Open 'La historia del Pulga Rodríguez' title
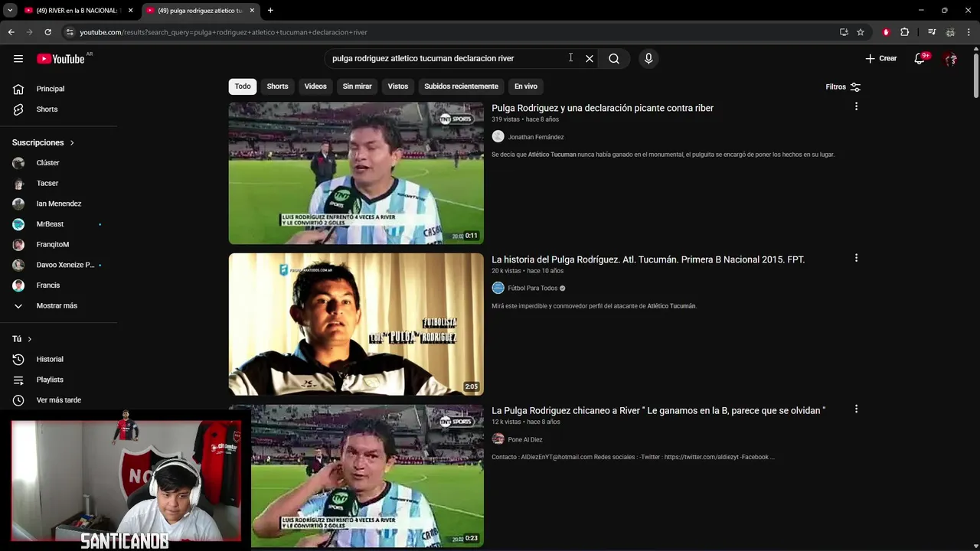The image size is (980, 551). point(648,259)
